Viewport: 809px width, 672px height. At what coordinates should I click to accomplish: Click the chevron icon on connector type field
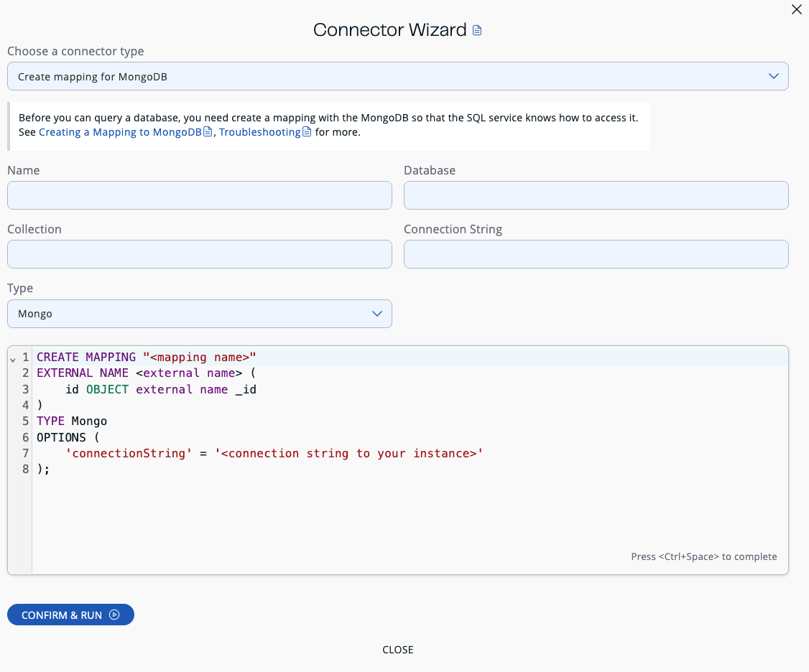click(x=774, y=75)
